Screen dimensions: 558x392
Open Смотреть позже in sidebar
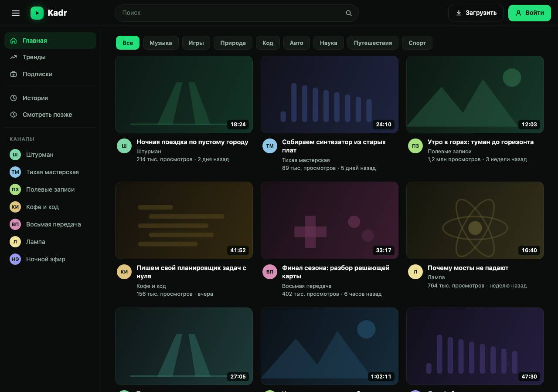tap(50, 115)
